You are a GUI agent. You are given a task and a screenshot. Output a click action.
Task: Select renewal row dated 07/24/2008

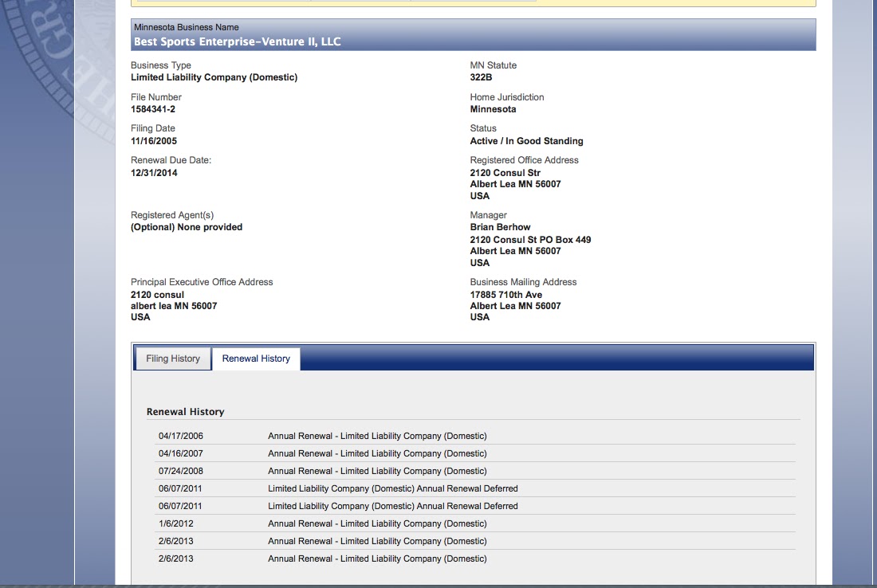click(x=475, y=471)
